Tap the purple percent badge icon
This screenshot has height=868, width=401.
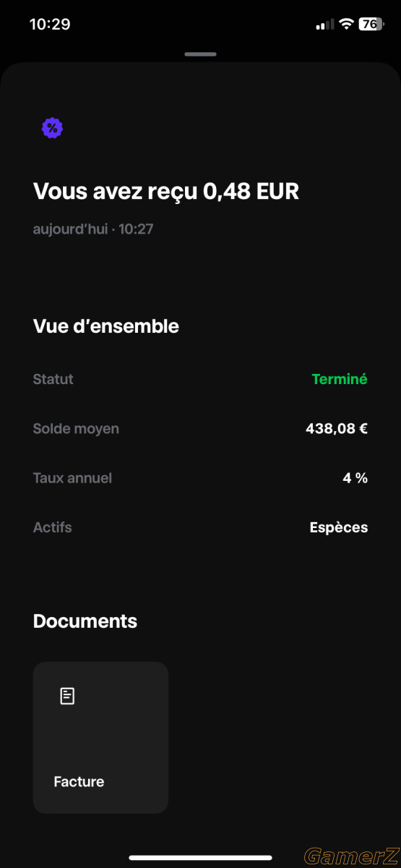click(52, 128)
